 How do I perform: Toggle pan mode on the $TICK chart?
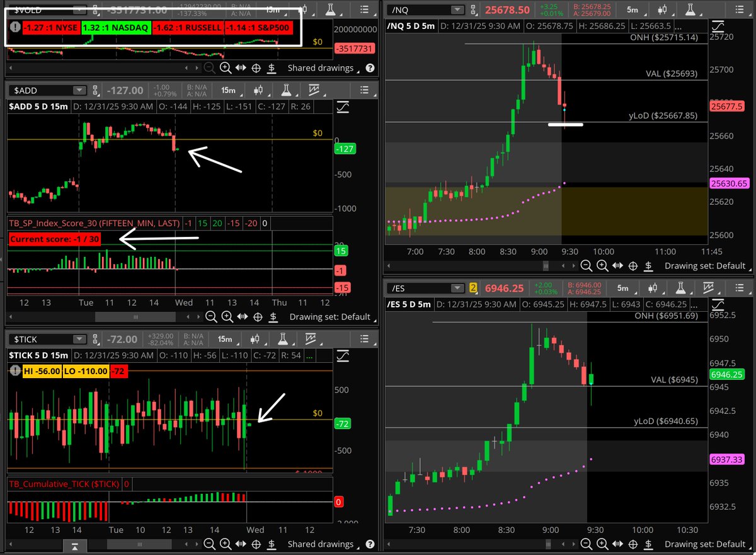tap(241, 544)
